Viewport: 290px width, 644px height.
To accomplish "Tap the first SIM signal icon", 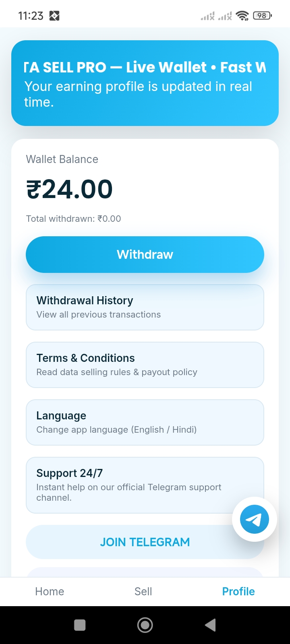I will pos(208,16).
